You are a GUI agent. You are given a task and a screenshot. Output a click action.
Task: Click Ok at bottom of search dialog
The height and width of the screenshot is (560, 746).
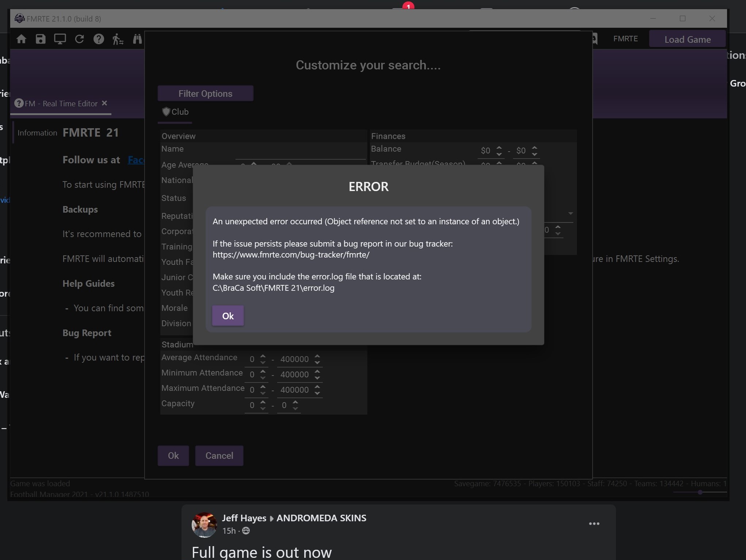(x=173, y=456)
